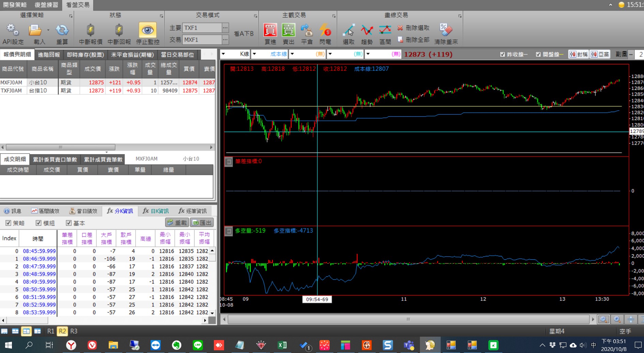This screenshot has width=644, height=353.
Task: Uncheck the 模組 checkbox
Action: (38, 223)
